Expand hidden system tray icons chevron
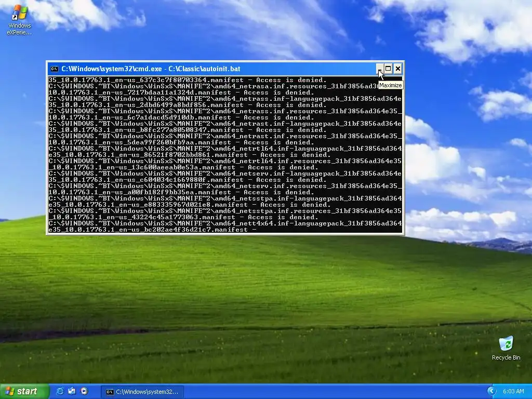The width and height of the screenshot is (532, 399). coord(491,391)
